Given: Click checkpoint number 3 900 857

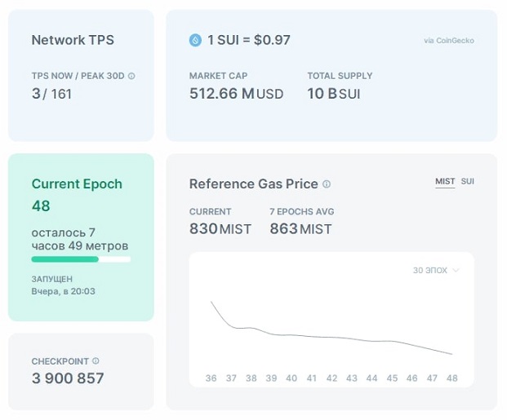Looking at the screenshot, I should pyautogui.click(x=68, y=378).
